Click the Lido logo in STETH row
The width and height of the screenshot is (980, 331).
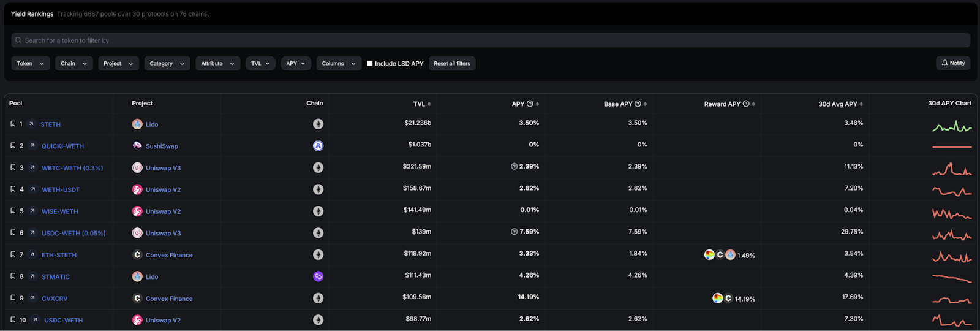[137, 124]
